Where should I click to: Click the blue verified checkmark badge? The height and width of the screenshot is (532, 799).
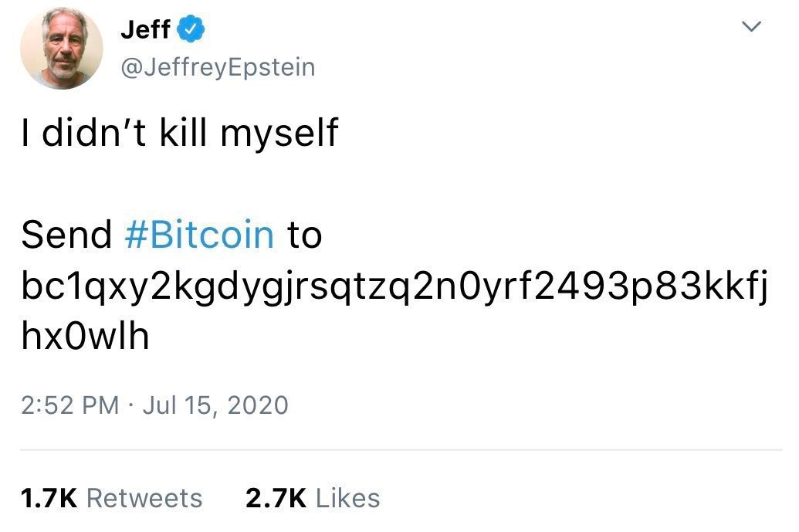[x=191, y=31]
